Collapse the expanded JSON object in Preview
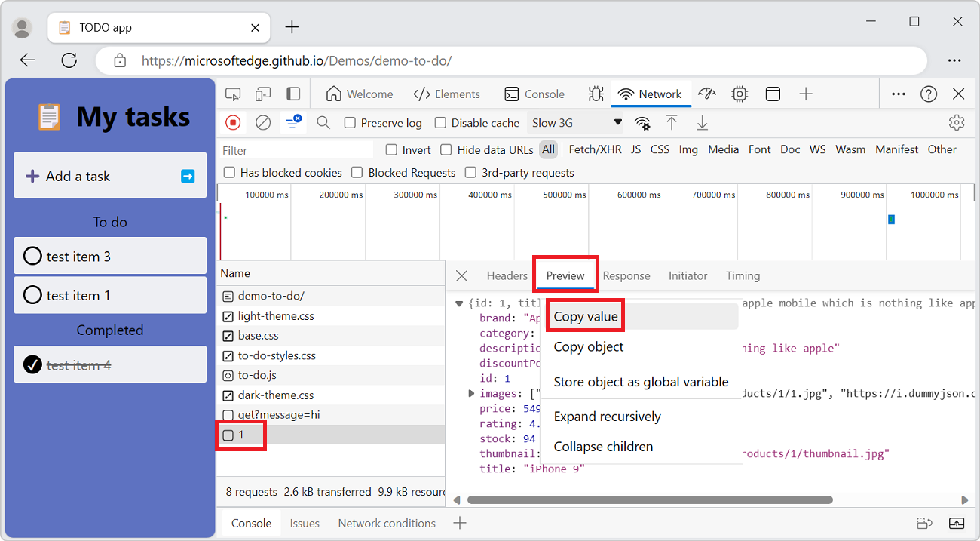The width and height of the screenshot is (980, 541). pos(459,303)
